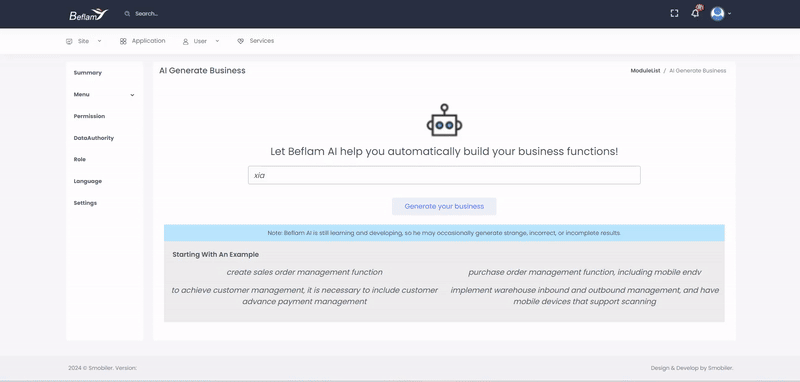This screenshot has height=382, width=800.
Task: Expand the User dropdown arrow
Action: tap(217, 41)
